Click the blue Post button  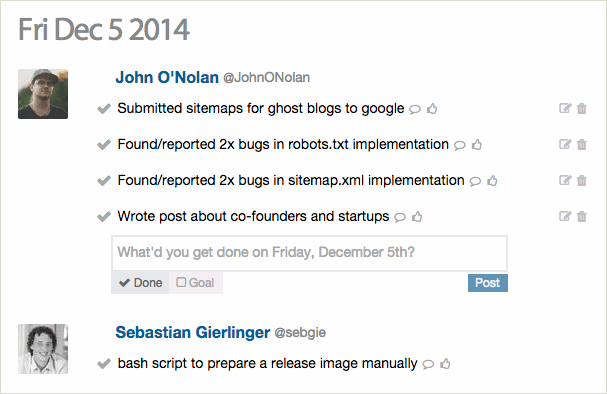488,283
